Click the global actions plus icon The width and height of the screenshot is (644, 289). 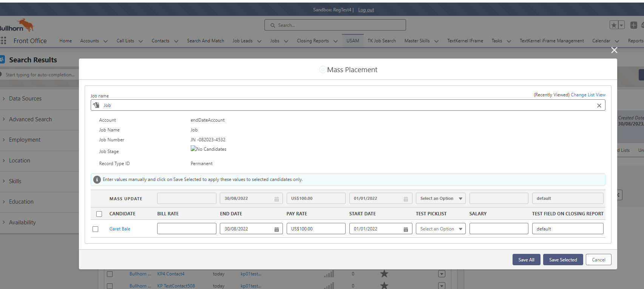634,25
